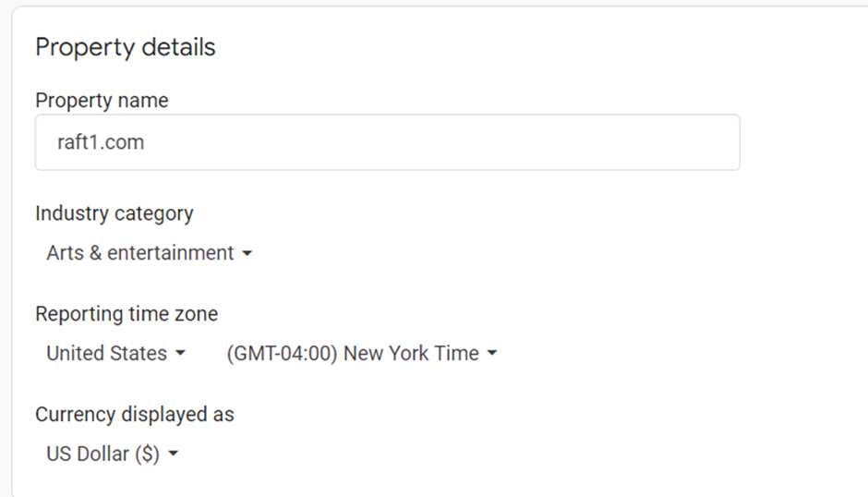The height and width of the screenshot is (497, 868).
Task: Click the word entertainment in Industry category
Action: 171,253
